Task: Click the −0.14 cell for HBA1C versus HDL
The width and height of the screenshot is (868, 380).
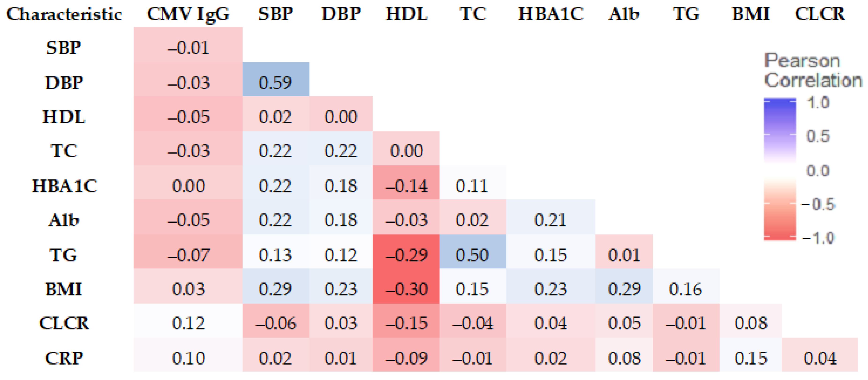Action: [406, 186]
